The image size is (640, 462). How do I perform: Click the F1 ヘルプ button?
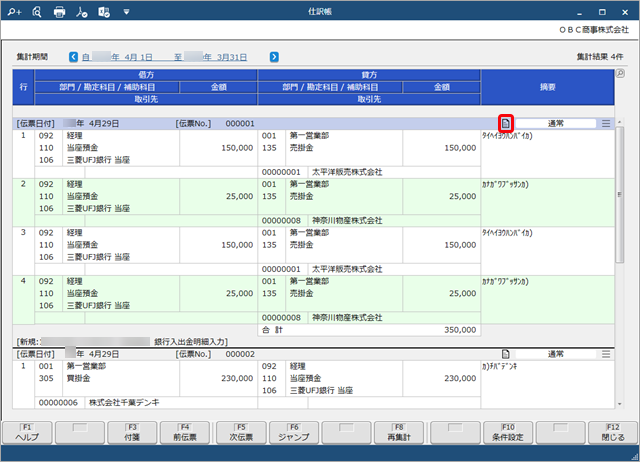27,433
